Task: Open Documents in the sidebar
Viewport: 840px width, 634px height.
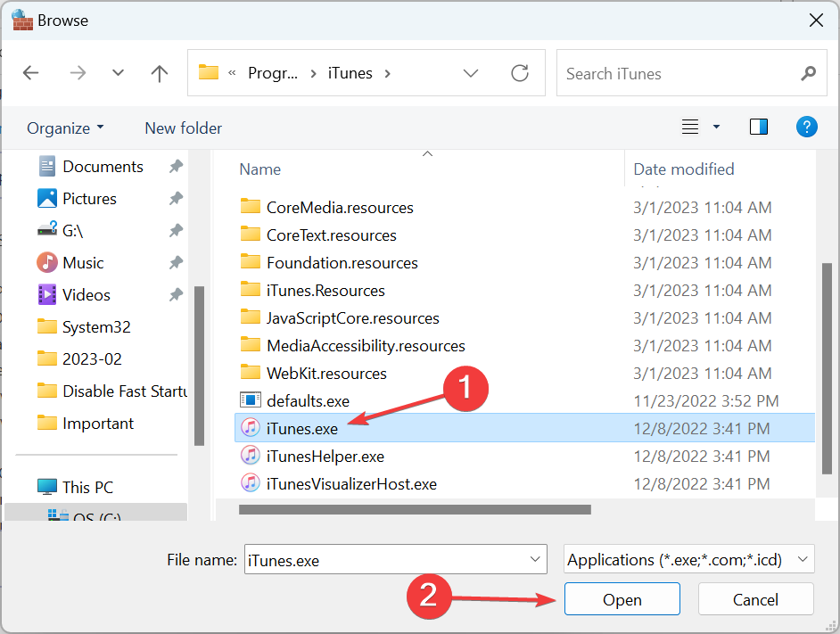Action: pos(103,167)
